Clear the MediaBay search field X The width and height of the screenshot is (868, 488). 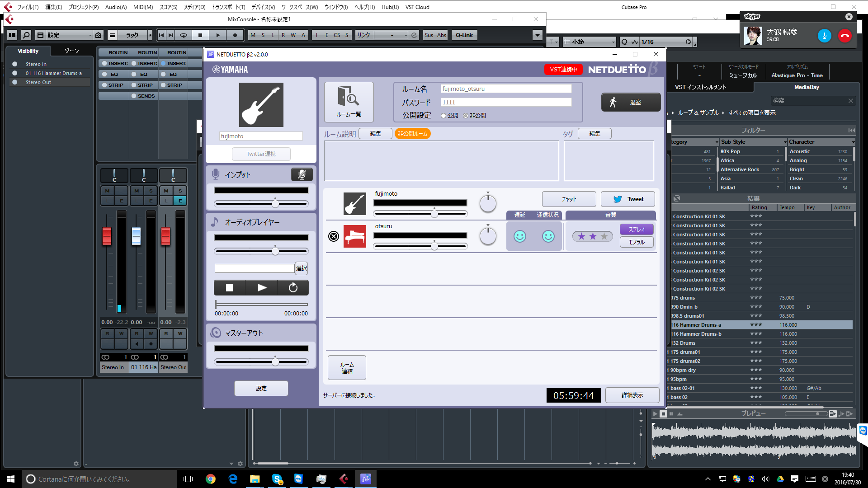pos(850,101)
